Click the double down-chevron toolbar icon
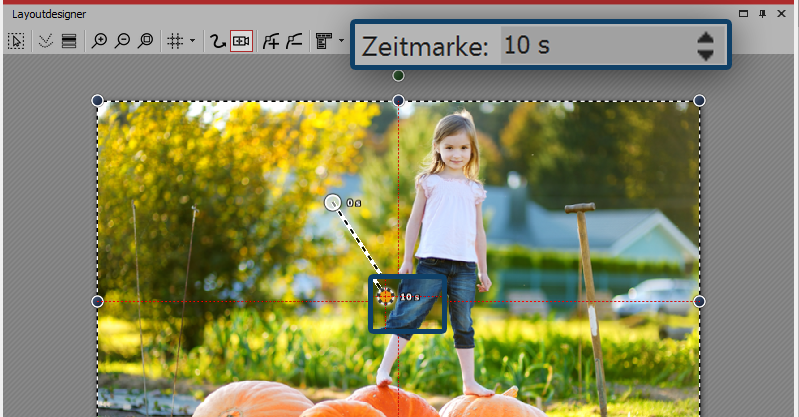The image size is (799, 417). click(x=46, y=41)
